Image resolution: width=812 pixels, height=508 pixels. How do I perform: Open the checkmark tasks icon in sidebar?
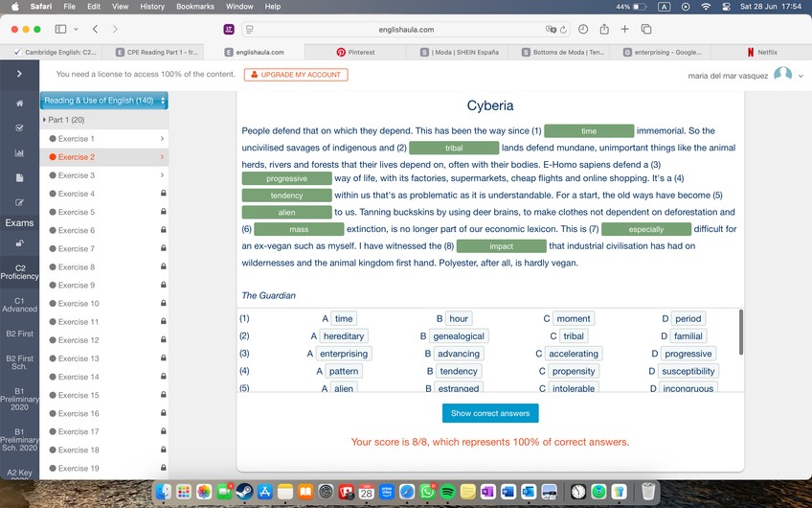[19, 127]
